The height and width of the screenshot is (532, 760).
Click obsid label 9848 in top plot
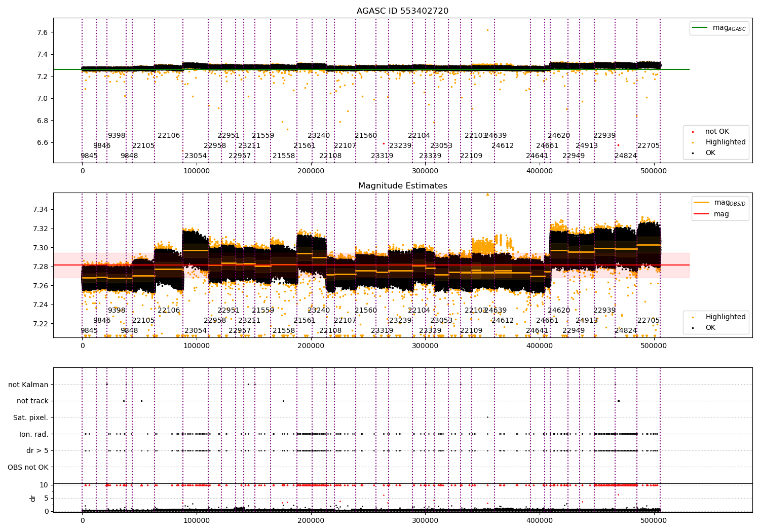click(x=129, y=156)
